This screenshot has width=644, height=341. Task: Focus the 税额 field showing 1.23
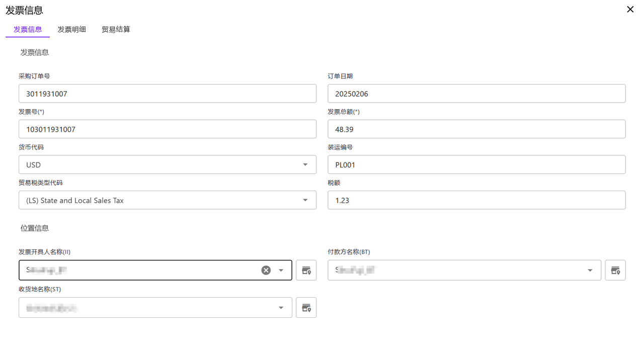pos(476,200)
